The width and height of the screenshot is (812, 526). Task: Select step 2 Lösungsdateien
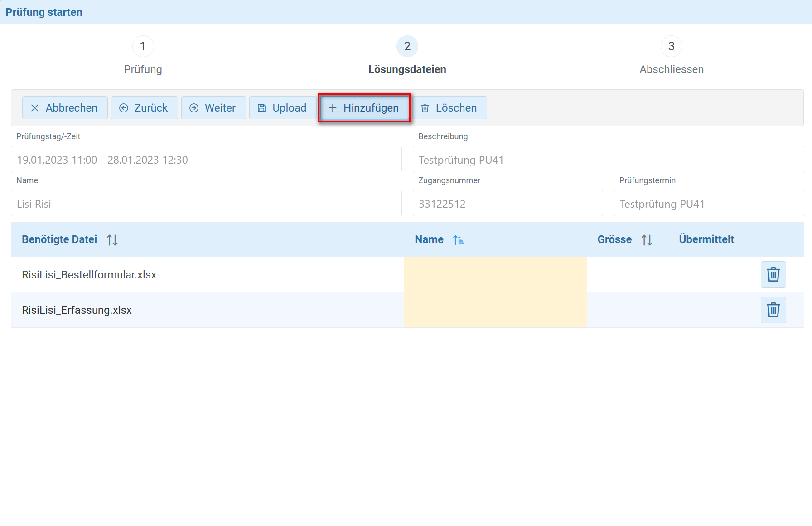[x=407, y=46]
